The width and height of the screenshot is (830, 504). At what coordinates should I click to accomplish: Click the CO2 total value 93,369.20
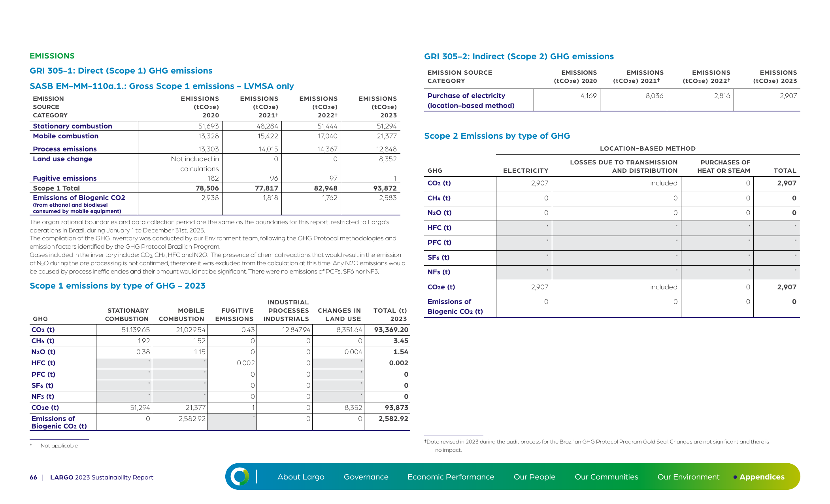391,330
